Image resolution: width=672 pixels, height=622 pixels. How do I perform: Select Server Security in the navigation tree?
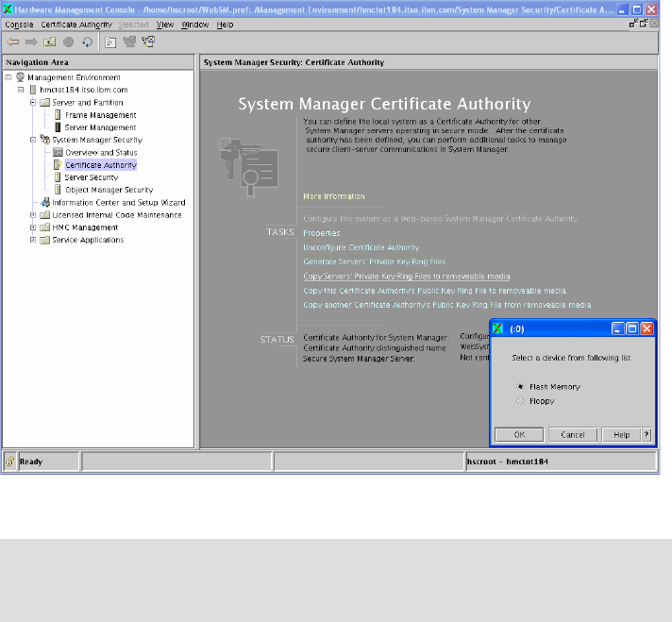coord(91,177)
